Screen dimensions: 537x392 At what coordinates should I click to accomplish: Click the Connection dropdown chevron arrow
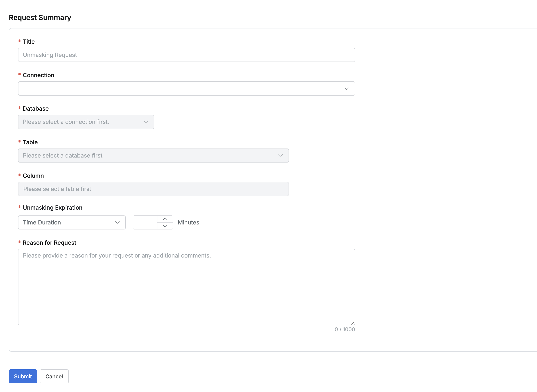pos(346,89)
